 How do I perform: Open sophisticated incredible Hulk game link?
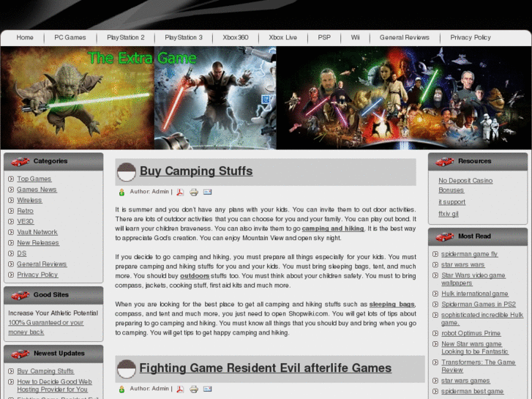tap(482, 319)
